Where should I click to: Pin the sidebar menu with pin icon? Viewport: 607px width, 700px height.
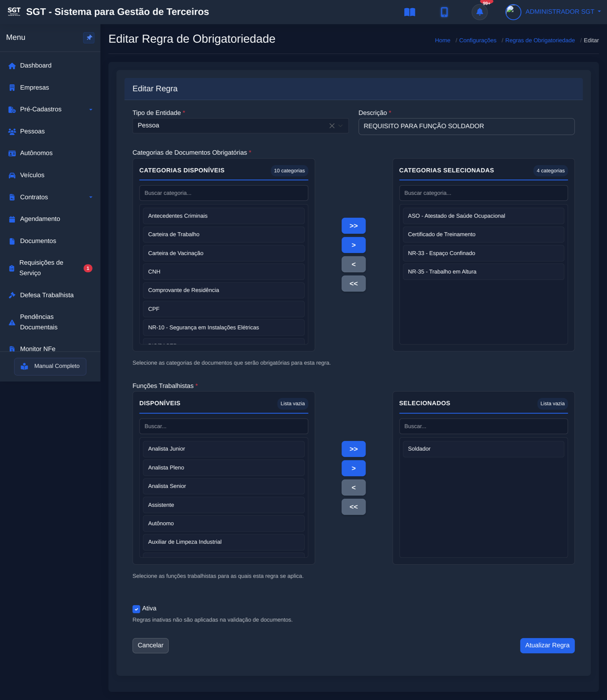coord(89,38)
